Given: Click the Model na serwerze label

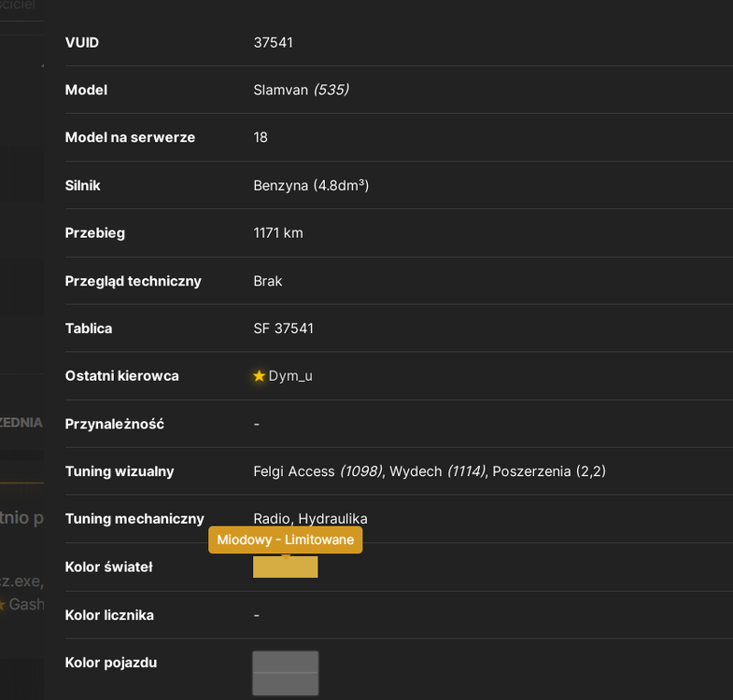Looking at the screenshot, I should pos(130,137).
